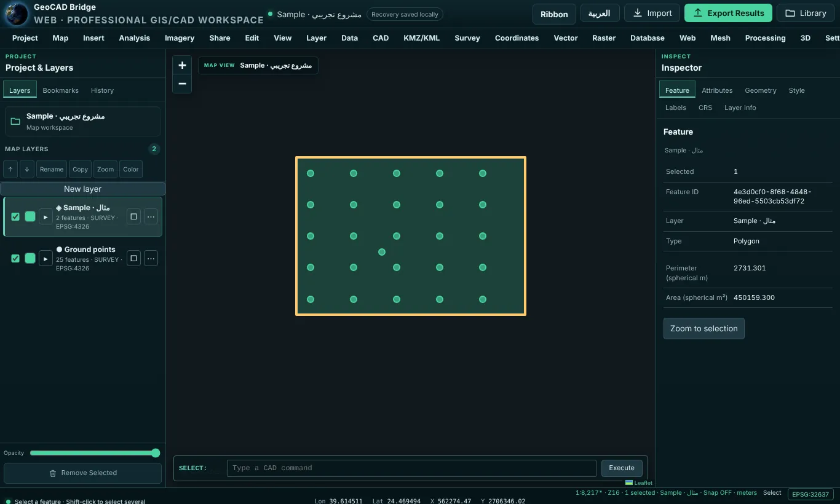Move layer up with the arrow button
Viewport: 840px width, 504px height.
[10, 169]
